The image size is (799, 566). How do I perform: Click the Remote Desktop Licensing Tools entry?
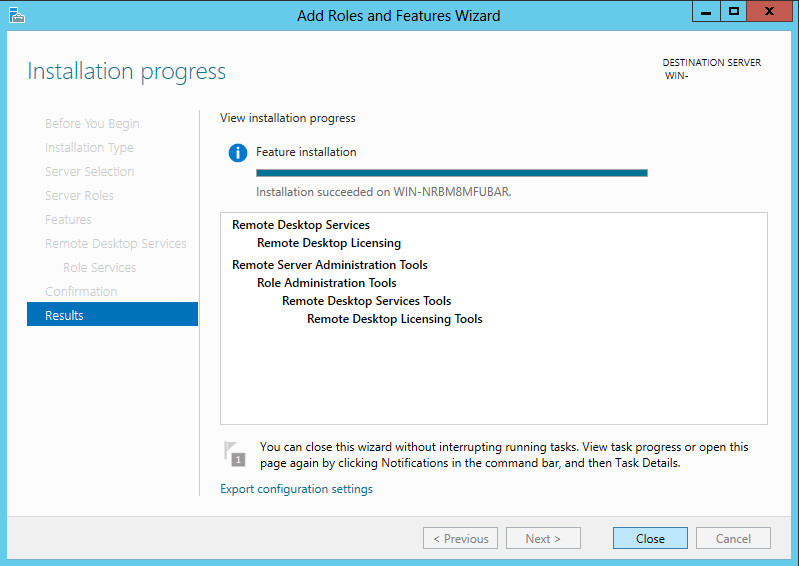coord(394,319)
